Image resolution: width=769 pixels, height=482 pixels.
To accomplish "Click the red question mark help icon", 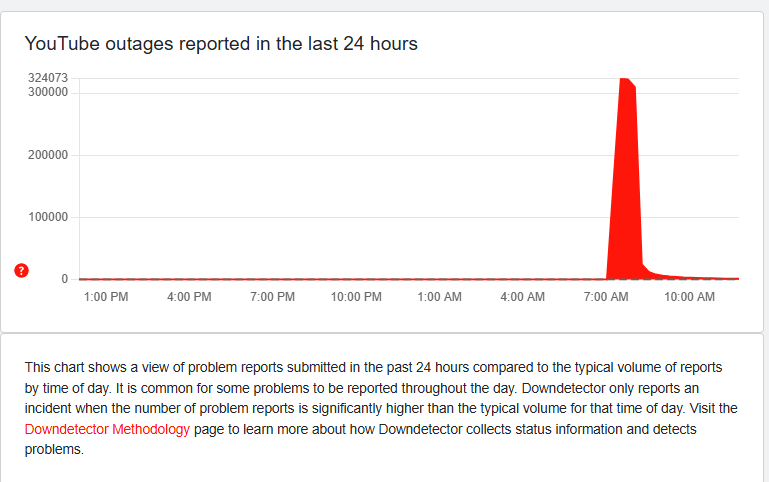I will tap(22, 271).
